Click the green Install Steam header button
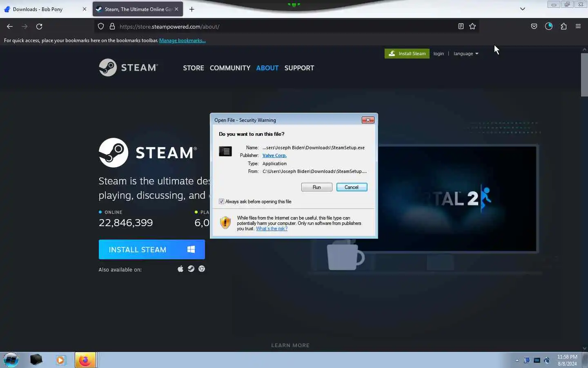Viewport: 588px width, 368px height. click(x=407, y=54)
